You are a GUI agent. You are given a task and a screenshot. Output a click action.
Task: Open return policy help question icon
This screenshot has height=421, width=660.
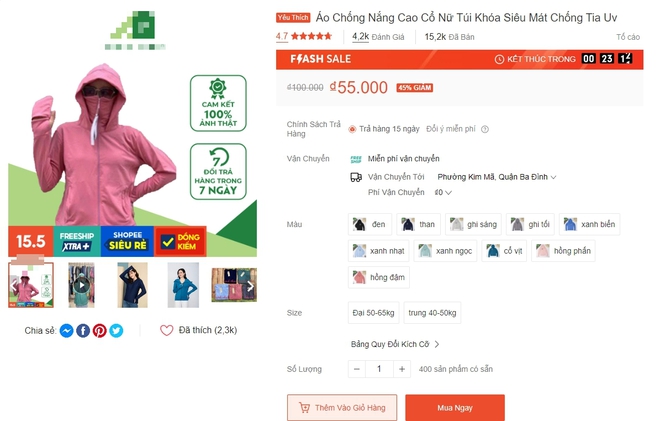coord(485,129)
